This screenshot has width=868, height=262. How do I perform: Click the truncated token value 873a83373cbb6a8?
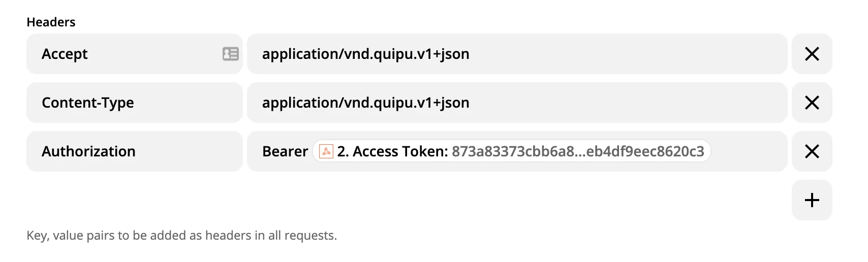(x=513, y=151)
